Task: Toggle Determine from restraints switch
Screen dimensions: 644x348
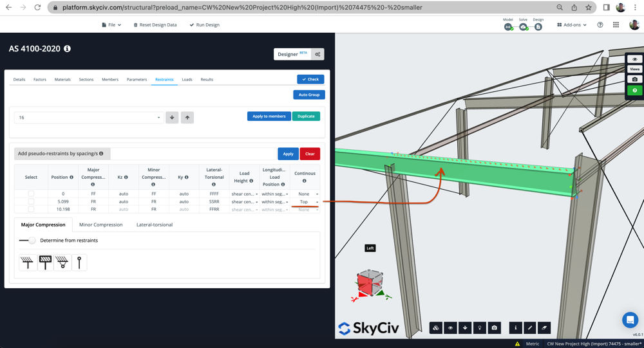Action: tap(28, 241)
